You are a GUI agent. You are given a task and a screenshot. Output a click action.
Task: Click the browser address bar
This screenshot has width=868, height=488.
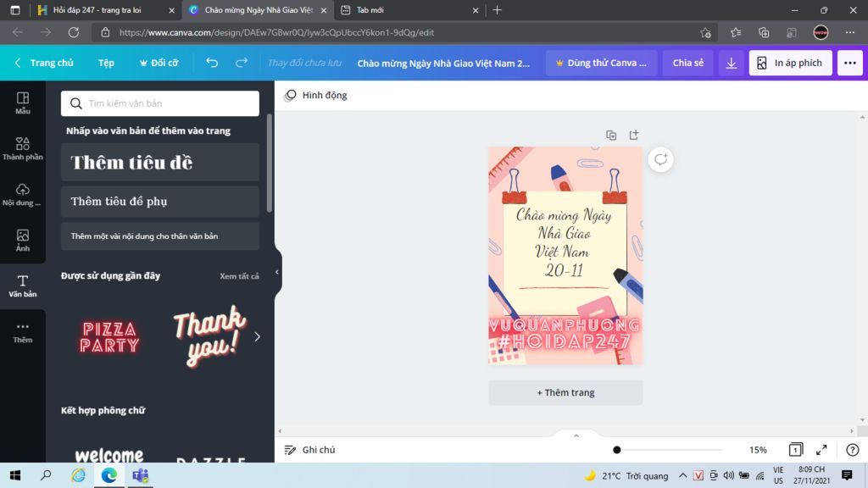[x=404, y=33]
